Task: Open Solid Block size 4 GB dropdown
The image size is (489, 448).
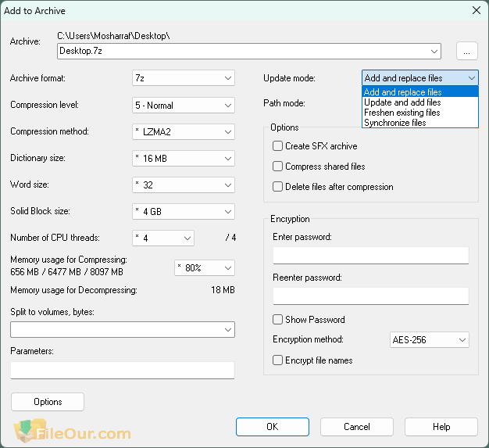Action: coord(184,211)
